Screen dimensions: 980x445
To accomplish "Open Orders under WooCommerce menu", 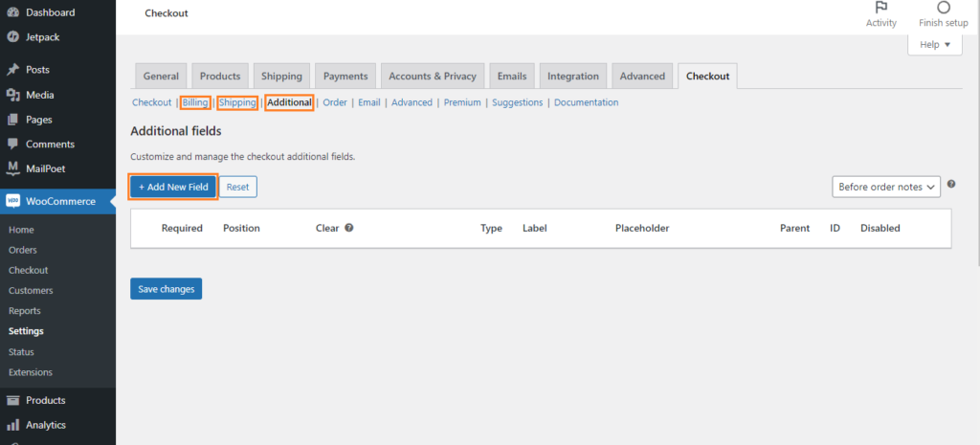I will point(23,250).
